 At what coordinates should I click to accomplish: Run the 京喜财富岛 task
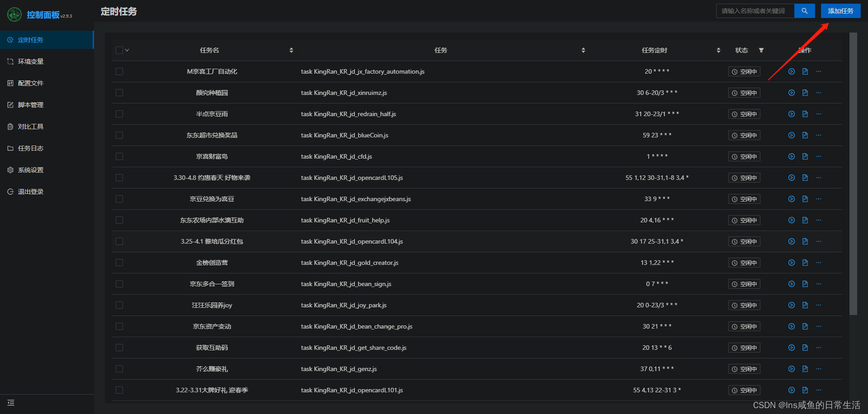(791, 156)
